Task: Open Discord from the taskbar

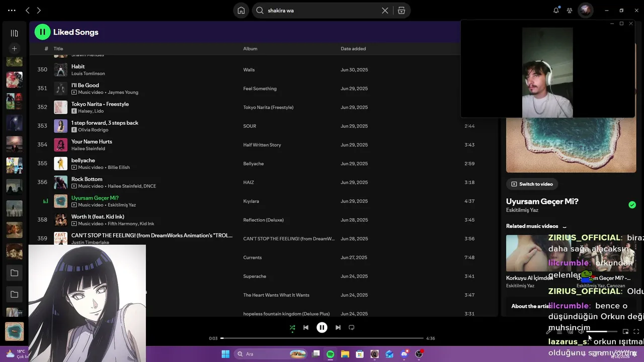Action: [x=404, y=354]
